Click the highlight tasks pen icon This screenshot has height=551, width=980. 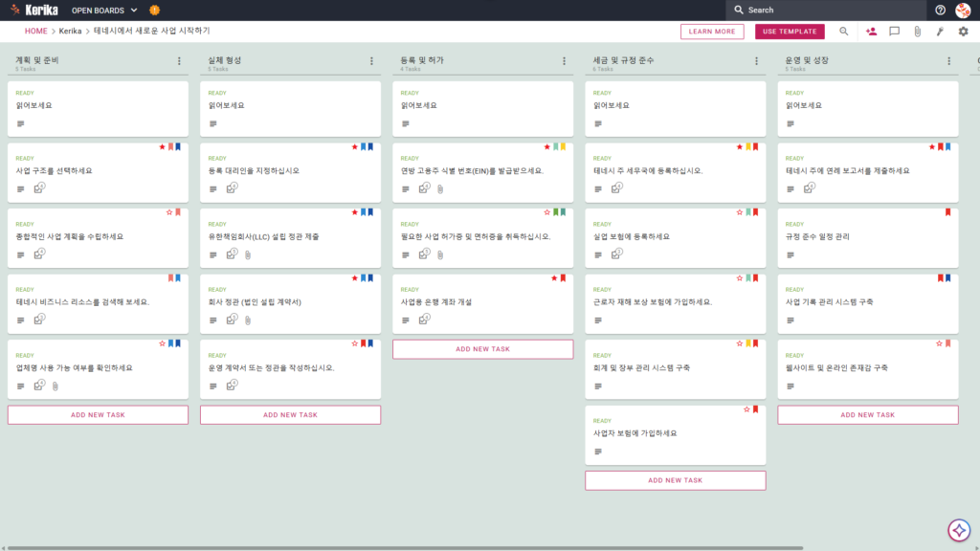(x=940, y=32)
